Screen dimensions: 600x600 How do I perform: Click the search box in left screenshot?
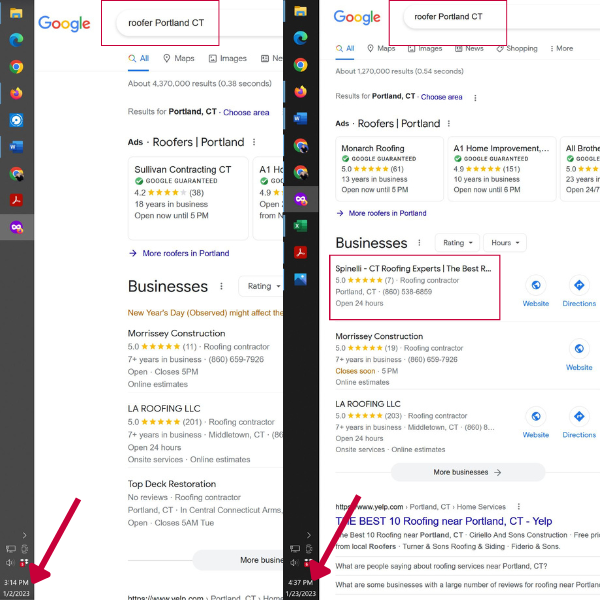[199, 23]
